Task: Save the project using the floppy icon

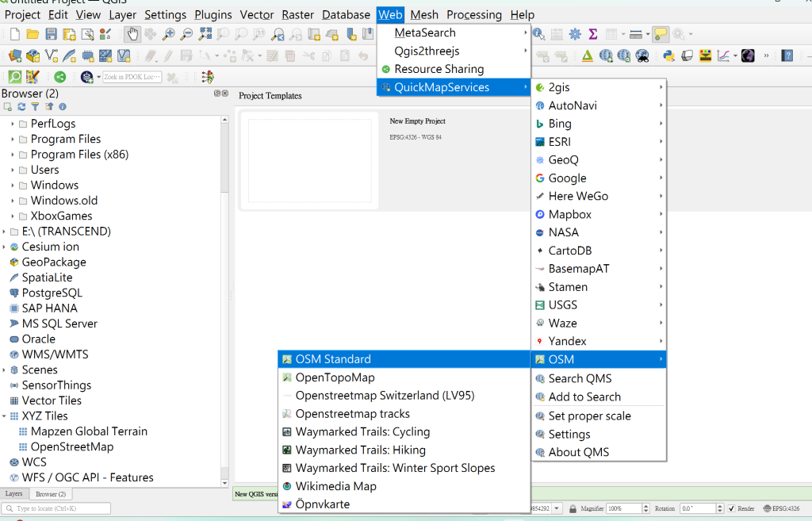Action: point(51,34)
